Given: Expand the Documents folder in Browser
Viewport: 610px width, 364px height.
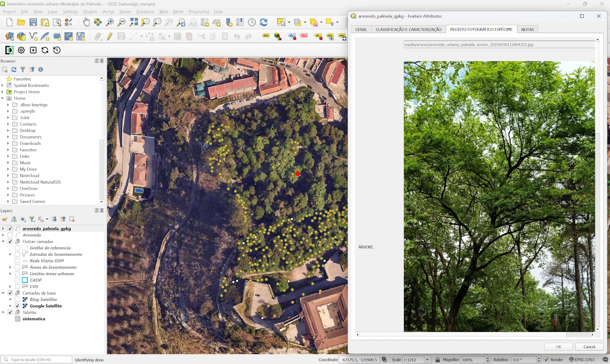Looking at the screenshot, I should tap(8, 137).
